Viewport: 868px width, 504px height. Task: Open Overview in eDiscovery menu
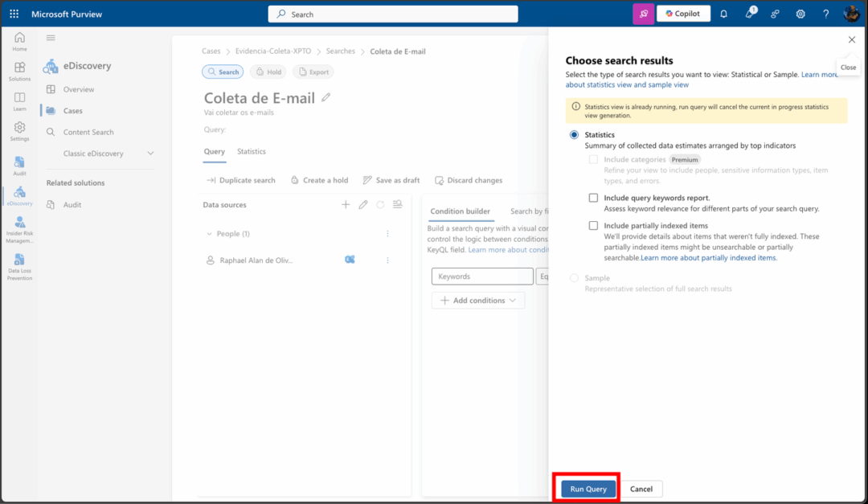pyautogui.click(x=79, y=89)
